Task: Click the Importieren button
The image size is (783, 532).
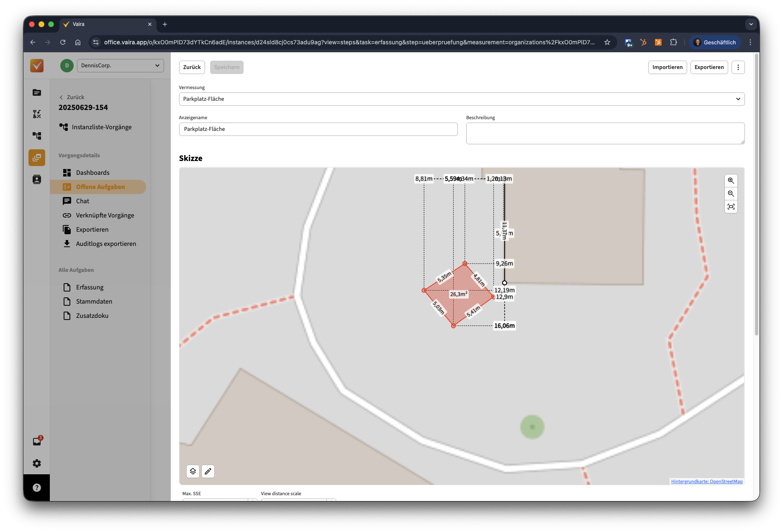Action: point(667,67)
